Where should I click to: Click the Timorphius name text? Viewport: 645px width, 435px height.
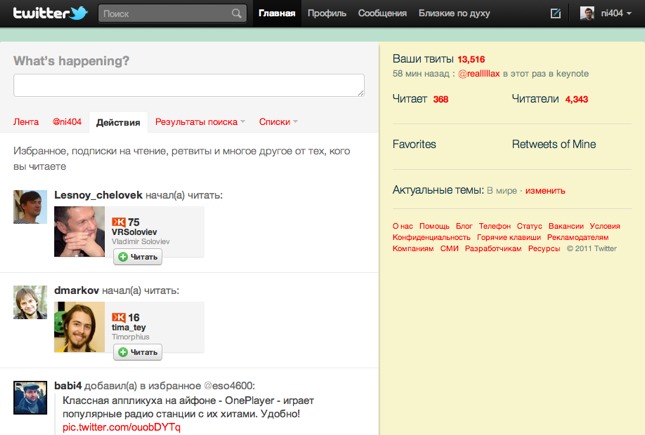pyautogui.click(x=130, y=337)
